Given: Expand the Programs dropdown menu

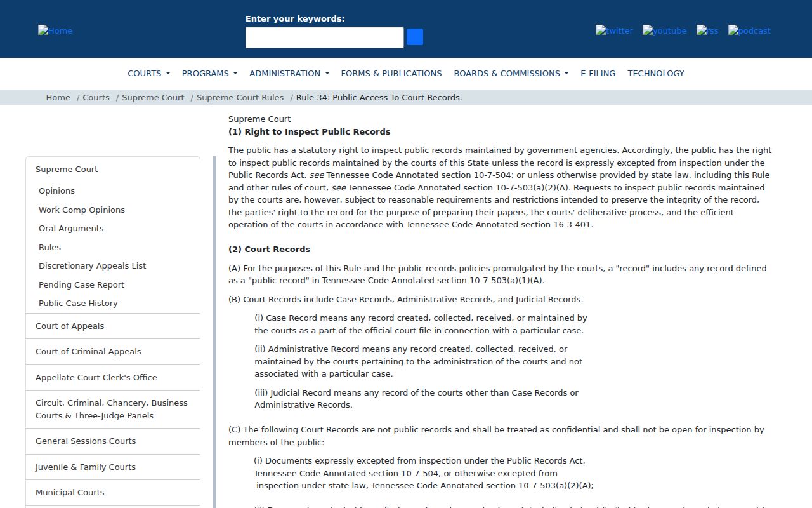Looking at the screenshot, I should (209, 73).
